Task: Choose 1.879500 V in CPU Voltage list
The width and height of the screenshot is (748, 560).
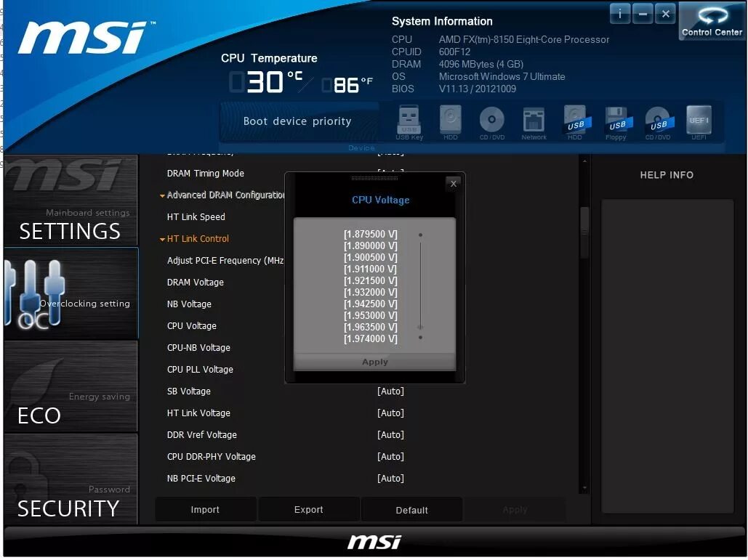Action: coord(371,234)
